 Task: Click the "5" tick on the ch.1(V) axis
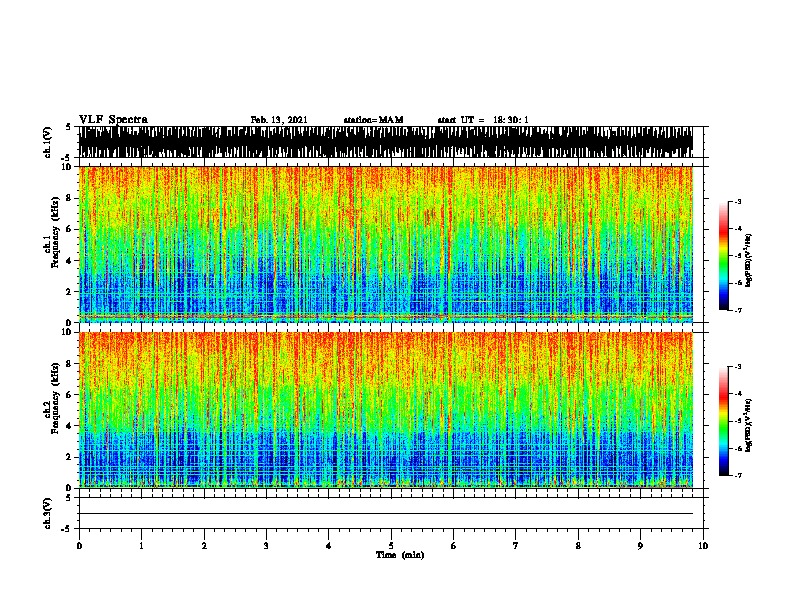68,127
